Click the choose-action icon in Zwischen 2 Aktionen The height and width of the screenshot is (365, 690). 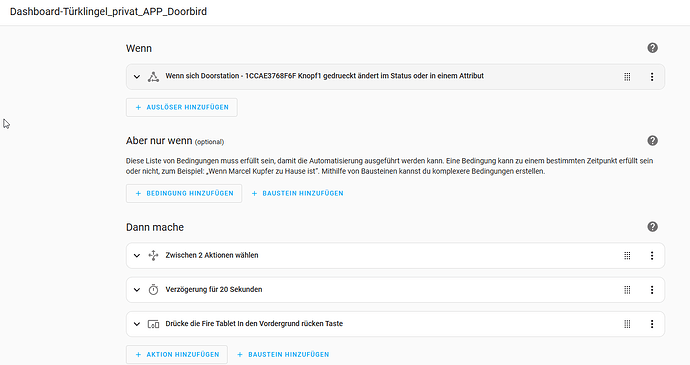point(153,255)
